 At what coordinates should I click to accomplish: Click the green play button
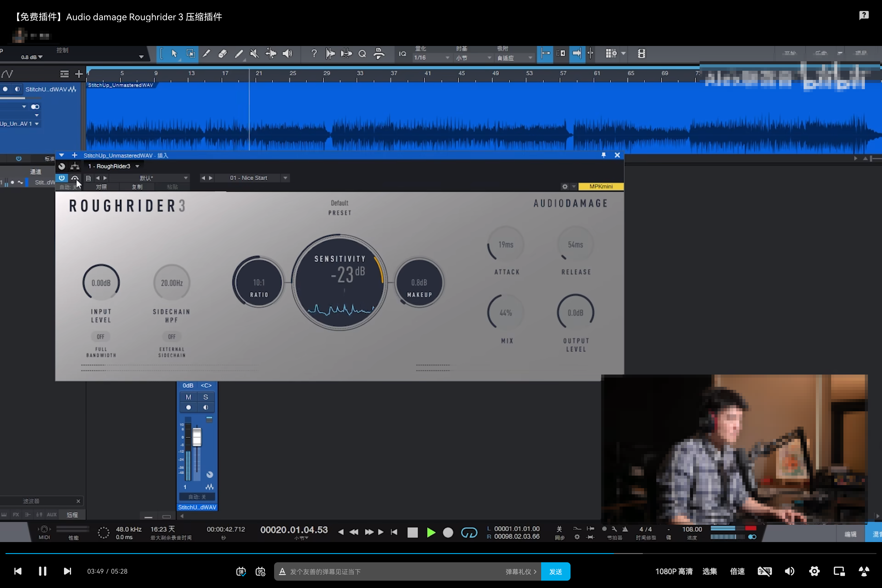coord(431,533)
